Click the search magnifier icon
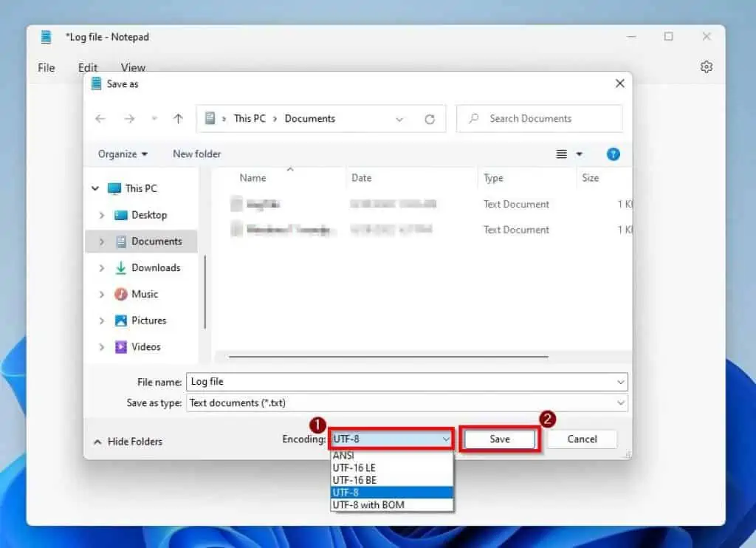756x548 pixels. 474,118
